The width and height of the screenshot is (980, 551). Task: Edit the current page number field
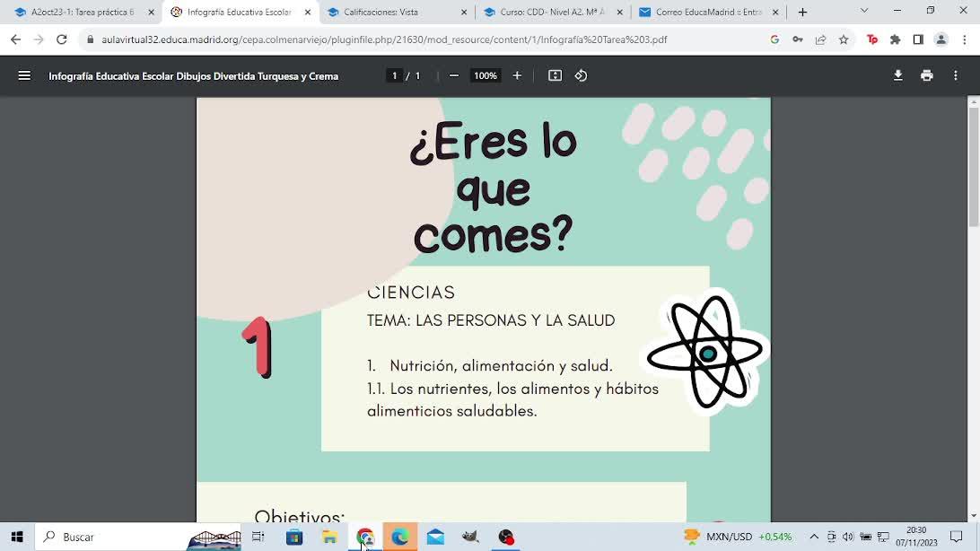click(394, 75)
